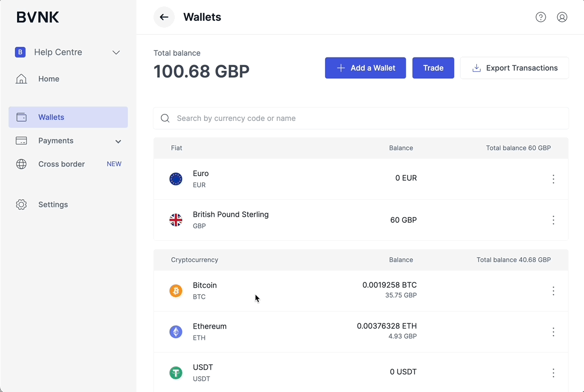This screenshot has width=584, height=392.
Task: Select Payments in the sidebar
Action: [55, 141]
